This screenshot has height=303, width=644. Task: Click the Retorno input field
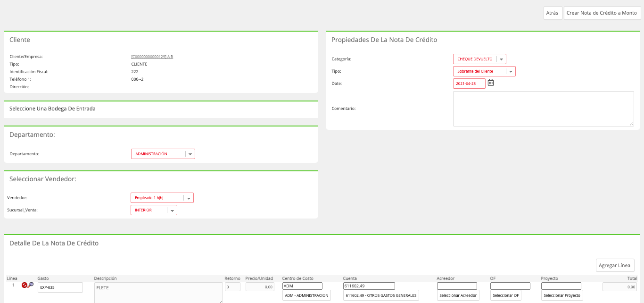tap(232, 286)
